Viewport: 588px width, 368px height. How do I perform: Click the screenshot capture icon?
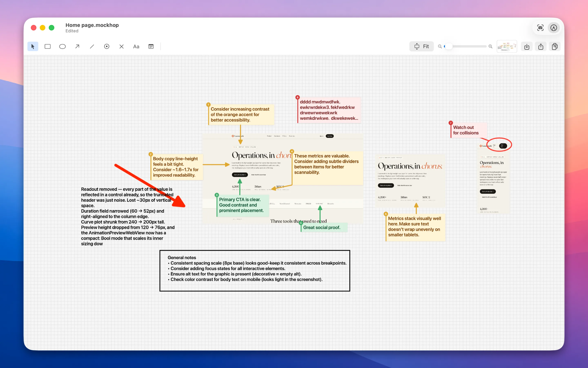pyautogui.click(x=540, y=28)
